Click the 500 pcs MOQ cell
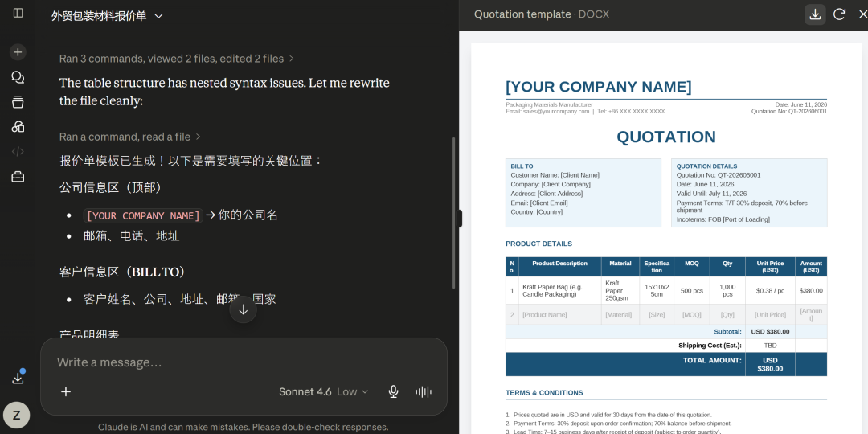 (691, 291)
